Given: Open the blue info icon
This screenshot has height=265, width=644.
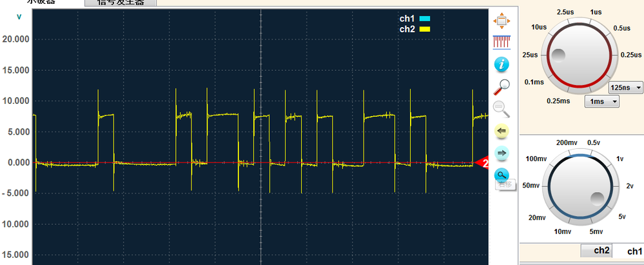Looking at the screenshot, I should tap(502, 64).
